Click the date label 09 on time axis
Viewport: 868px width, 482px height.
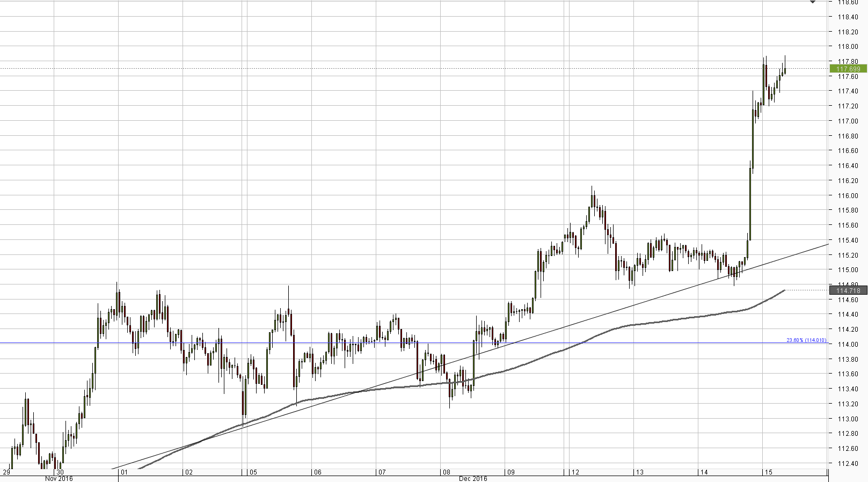tap(511, 472)
